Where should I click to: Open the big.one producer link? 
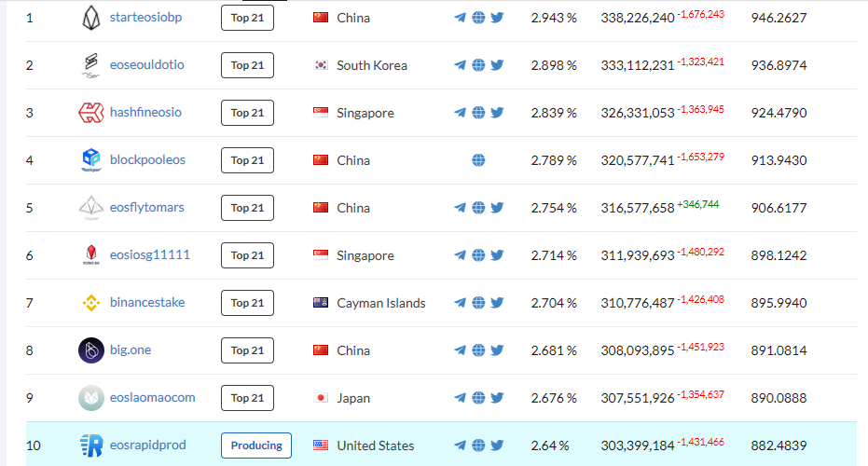tap(131, 350)
